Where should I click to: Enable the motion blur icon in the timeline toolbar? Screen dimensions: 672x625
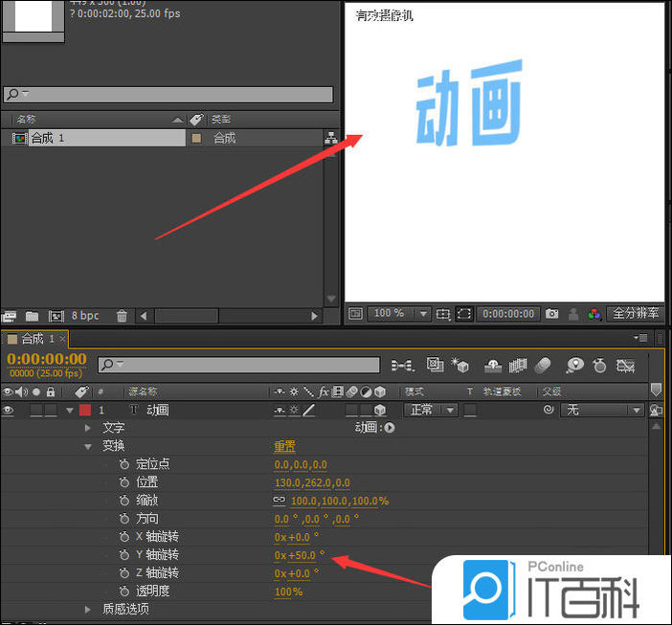pyautogui.click(x=543, y=366)
